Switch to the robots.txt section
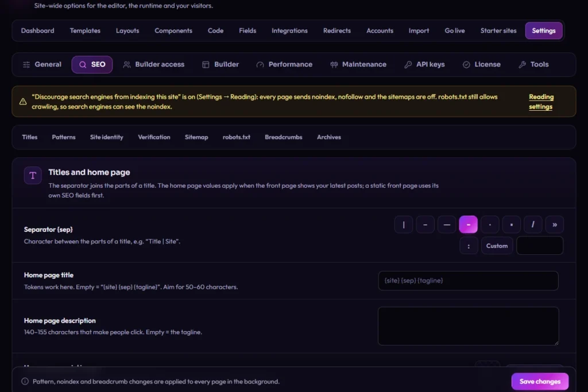Viewport: 588px width, 392px height. 236,137
